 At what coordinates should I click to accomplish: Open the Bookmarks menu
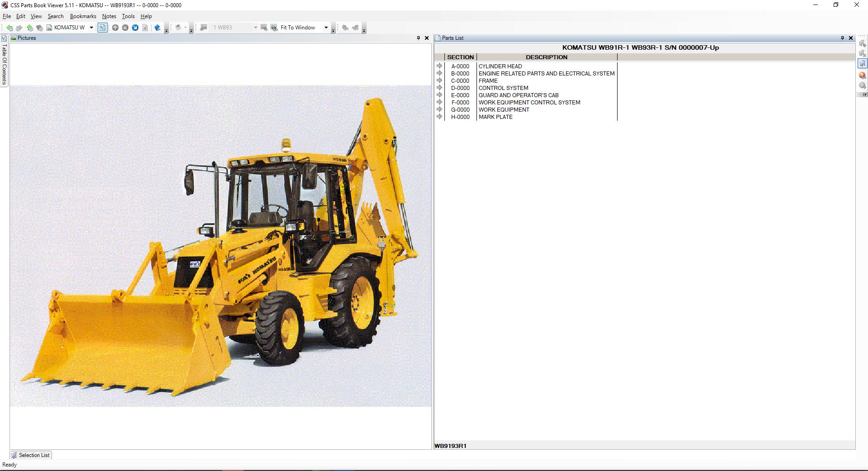83,16
